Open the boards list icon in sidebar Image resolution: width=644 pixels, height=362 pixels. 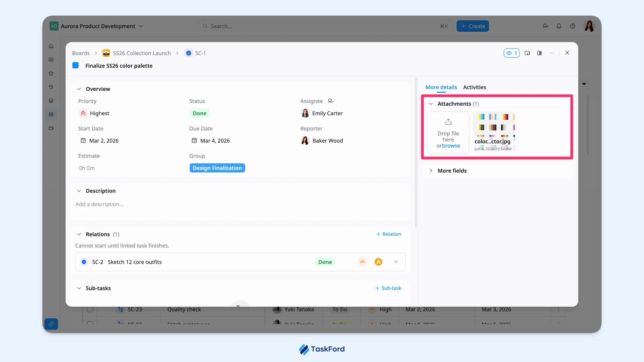[x=51, y=114]
